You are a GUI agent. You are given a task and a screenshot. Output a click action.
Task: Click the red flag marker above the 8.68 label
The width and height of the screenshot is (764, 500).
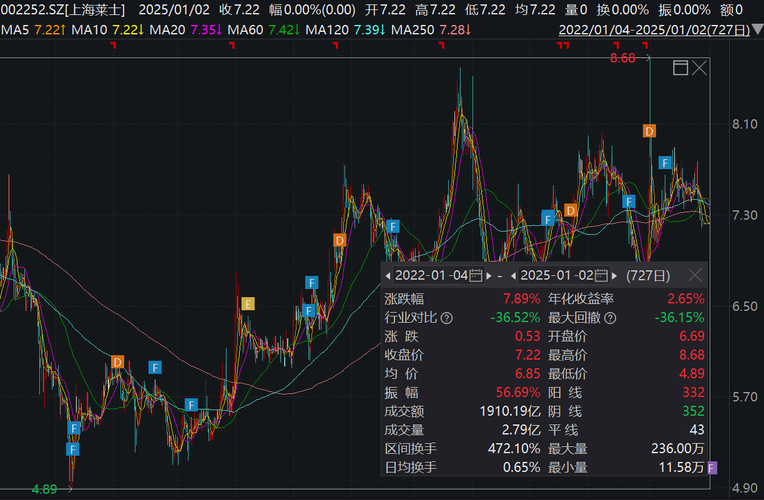click(616, 45)
